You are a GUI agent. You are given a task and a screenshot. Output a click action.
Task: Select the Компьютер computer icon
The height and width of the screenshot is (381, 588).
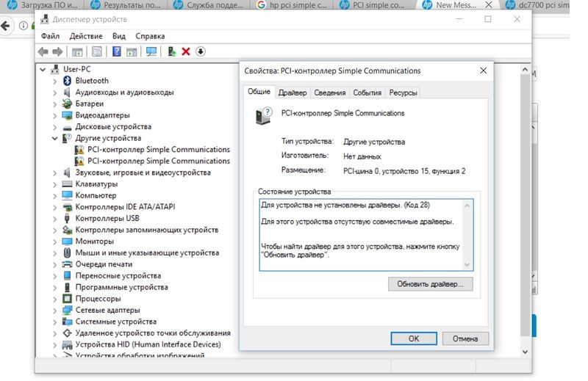point(67,195)
